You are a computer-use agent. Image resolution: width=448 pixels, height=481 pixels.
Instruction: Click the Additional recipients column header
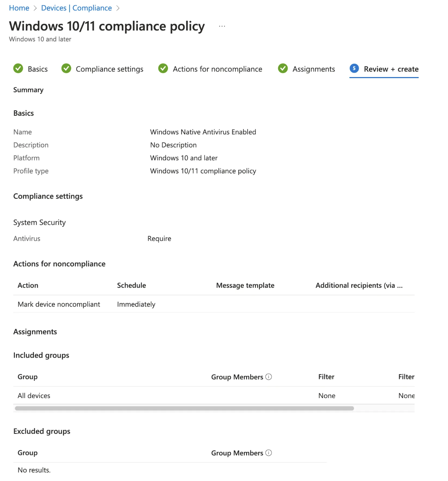(359, 285)
